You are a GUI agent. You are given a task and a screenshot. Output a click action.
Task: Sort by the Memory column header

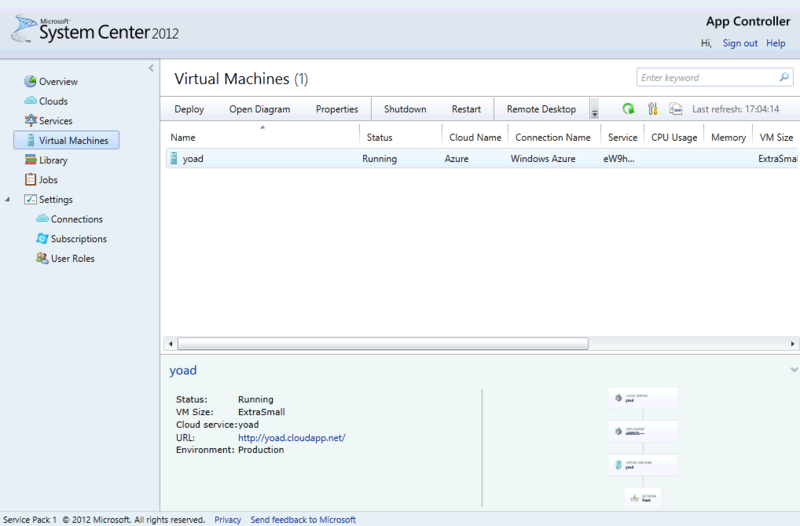point(728,137)
